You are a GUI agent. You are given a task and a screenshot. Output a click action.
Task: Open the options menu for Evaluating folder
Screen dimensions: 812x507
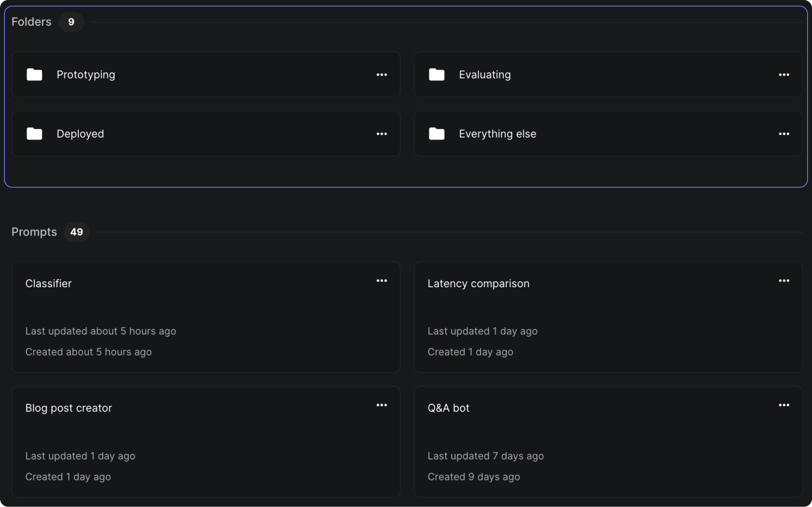[784, 75]
